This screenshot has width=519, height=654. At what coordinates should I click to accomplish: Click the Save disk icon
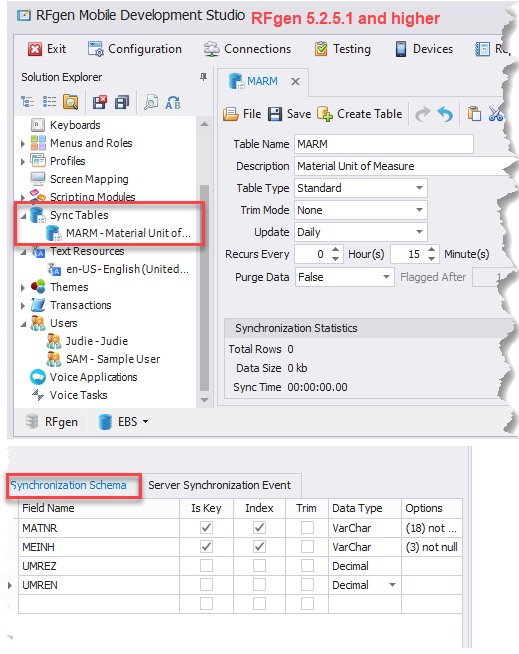pyautogui.click(x=275, y=114)
